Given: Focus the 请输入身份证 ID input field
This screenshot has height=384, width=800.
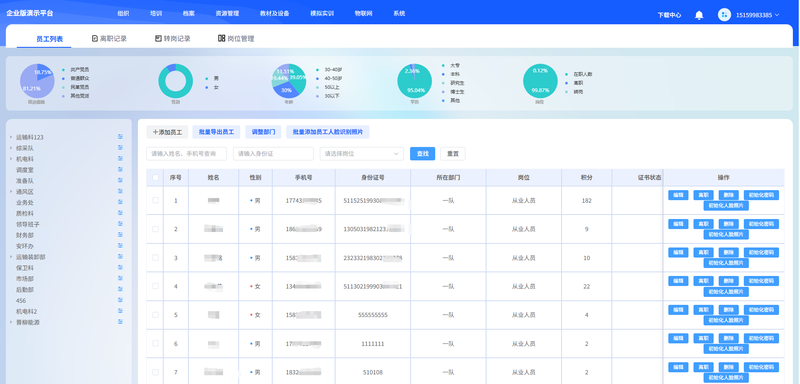Looking at the screenshot, I should click(273, 153).
